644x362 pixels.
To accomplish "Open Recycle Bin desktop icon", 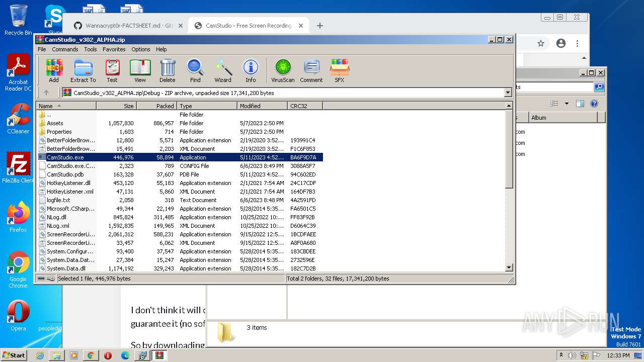I will [x=18, y=20].
